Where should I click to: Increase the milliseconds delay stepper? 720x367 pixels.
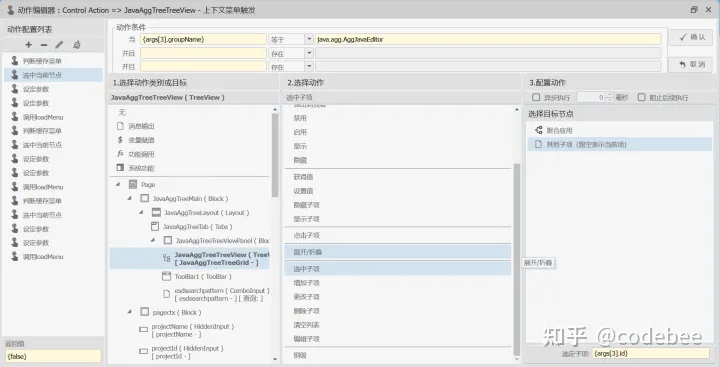609,95
